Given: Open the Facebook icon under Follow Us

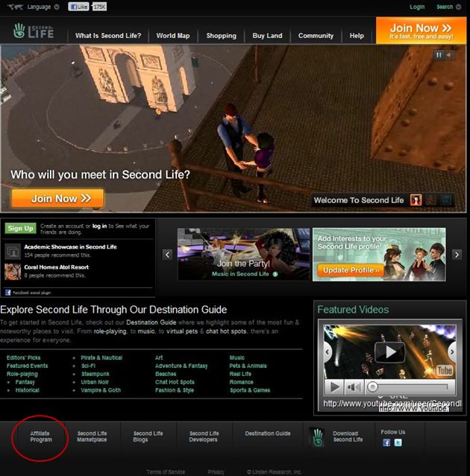Looking at the screenshot, I should [x=386, y=442].
